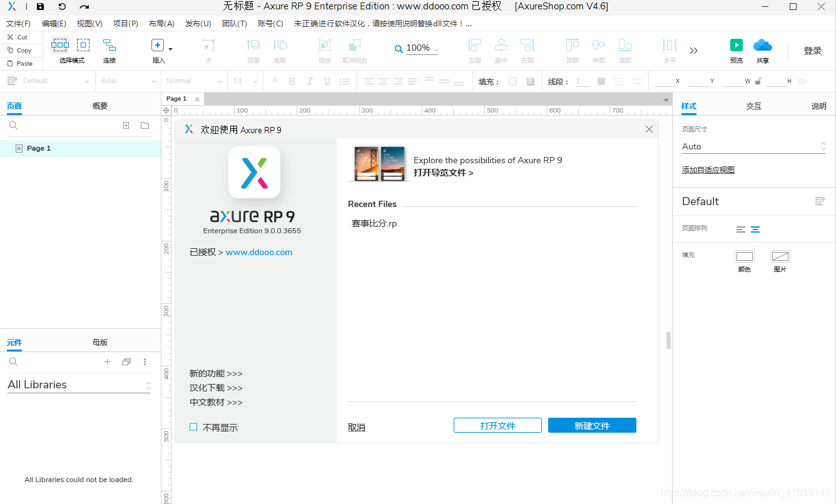This screenshot has width=836, height=504.
Task: Enable the 不再显示 checkbox
Action: (193, 427)
